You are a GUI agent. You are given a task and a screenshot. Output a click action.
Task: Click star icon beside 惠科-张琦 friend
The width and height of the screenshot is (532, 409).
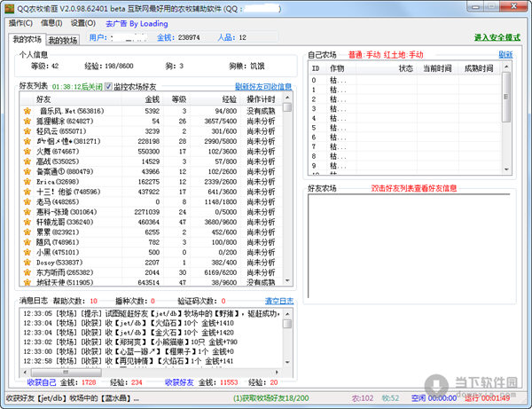tap(27, 212)
